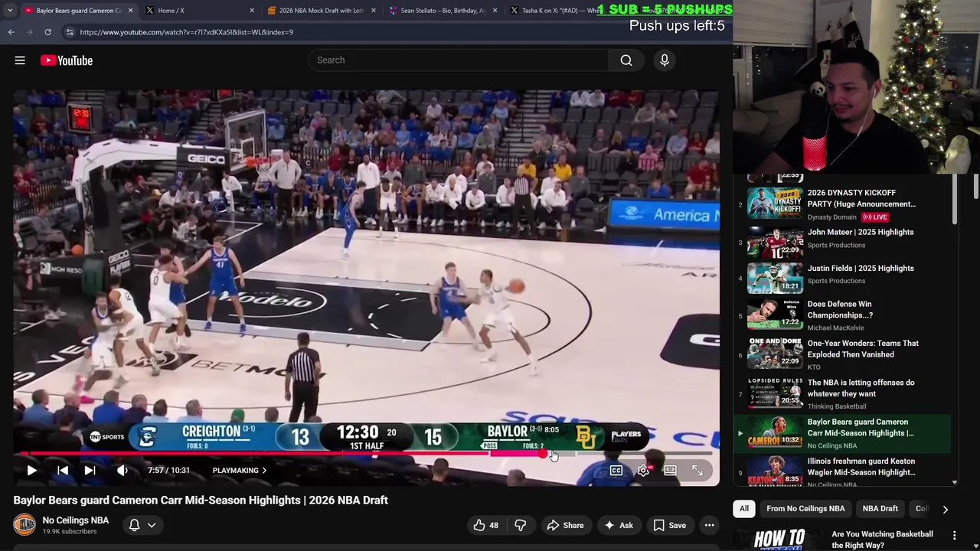Dislike the video with thumbs down
This screenshot has width=980, height=551.
(520, 525)
